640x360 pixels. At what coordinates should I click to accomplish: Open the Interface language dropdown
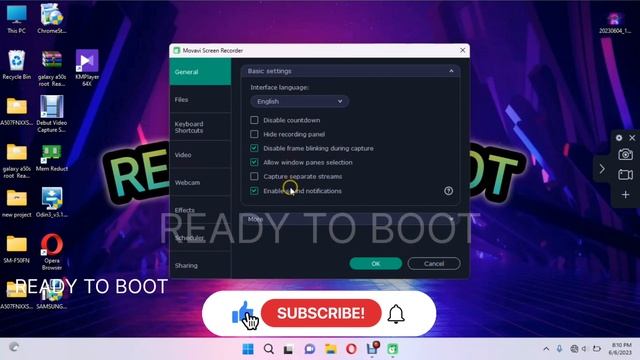point(300,101)
